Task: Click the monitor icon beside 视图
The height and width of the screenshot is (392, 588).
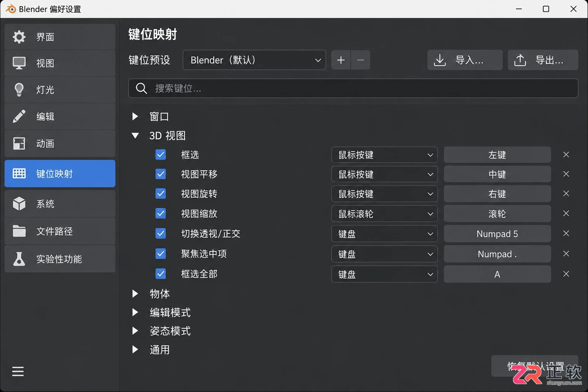Action: (19, 63)
